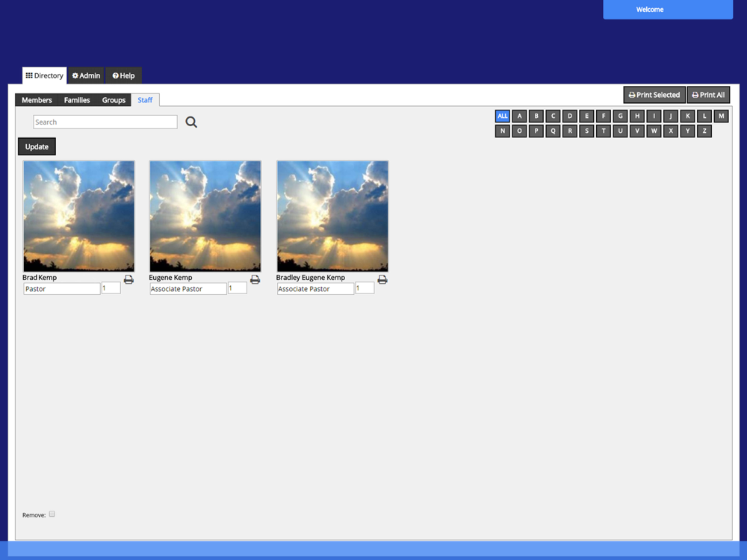
Task: Edit Brad Kemp's Pastor title field
Action: pyautogui.click(x=62, y=288)
